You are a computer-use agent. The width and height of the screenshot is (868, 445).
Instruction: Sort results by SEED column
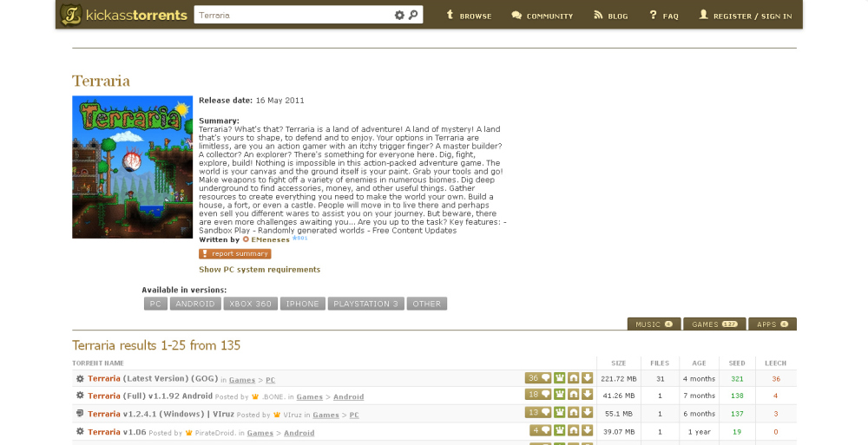737,363
